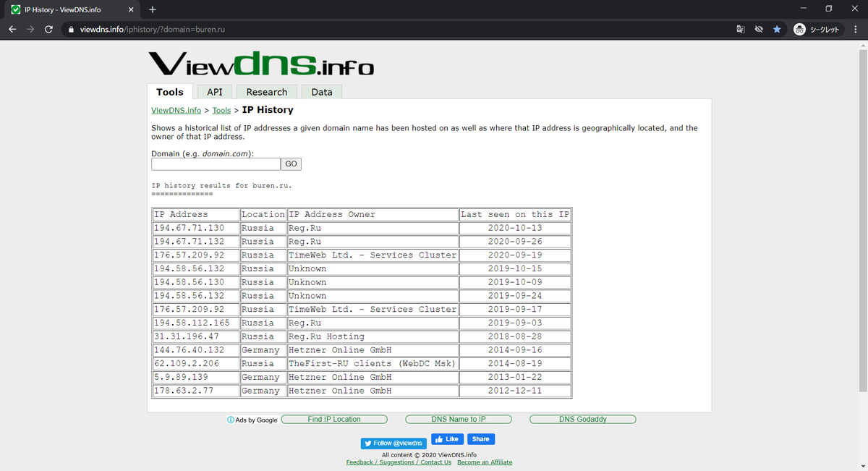Select IP address 178.63.2.77
Screen dimensions: 868x471
(x=184, y=391)
